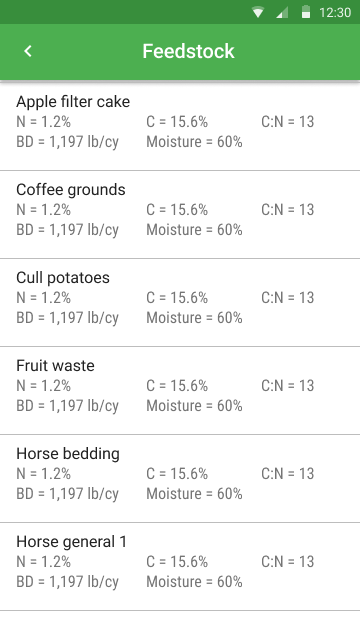Screen dimensions: 360x640
Task: Select Apple filter cake feedstock
Action: coord(180,126)
